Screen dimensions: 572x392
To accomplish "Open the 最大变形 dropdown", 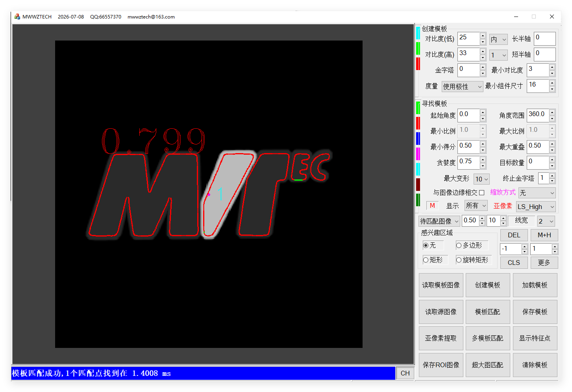I will coord(481,179).
